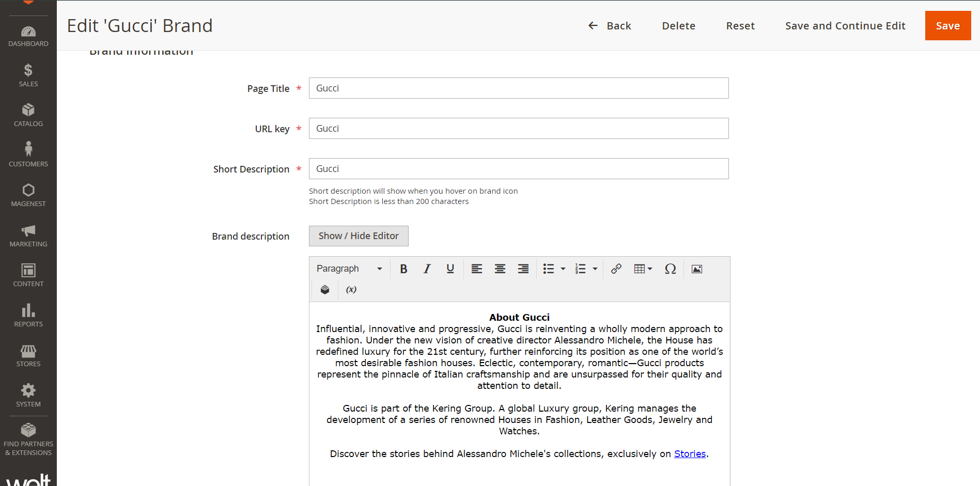980x486 pixels.
Task: Click the Delete brand button
Action: [679, 26]
